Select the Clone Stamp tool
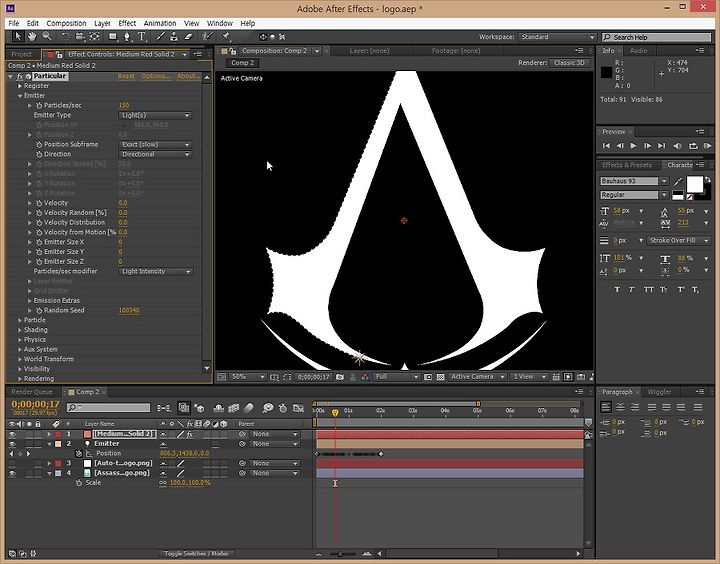 [174, 36]
